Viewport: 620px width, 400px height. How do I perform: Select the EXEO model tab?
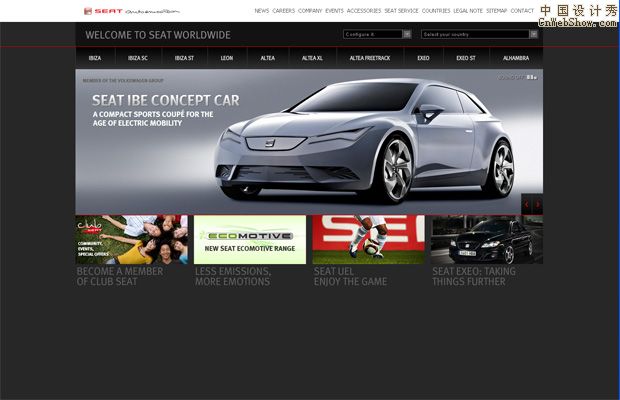(x=423, y=58)
